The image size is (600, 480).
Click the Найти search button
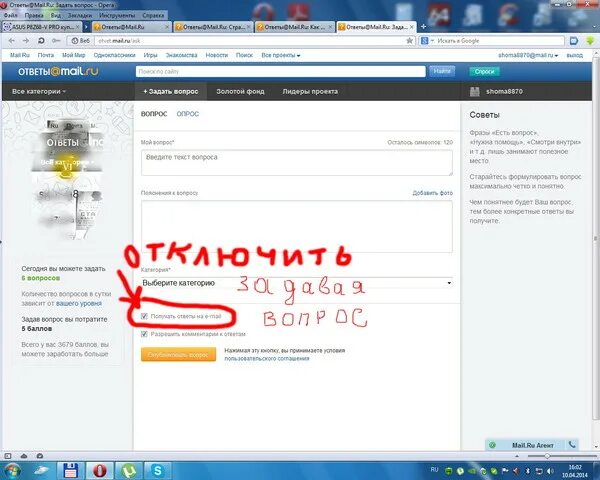click(442, 71)
